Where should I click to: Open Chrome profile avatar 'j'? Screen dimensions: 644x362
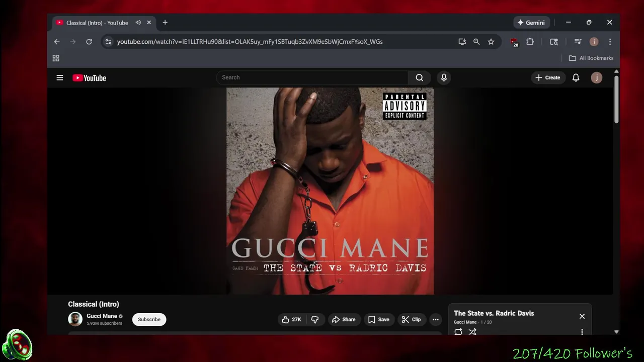[594, 42]
